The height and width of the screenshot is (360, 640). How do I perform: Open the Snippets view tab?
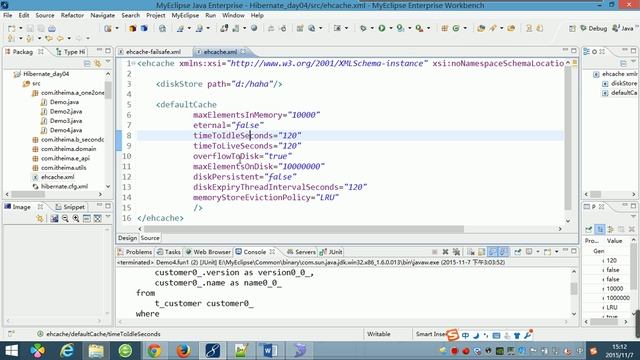tap(70, 207)
